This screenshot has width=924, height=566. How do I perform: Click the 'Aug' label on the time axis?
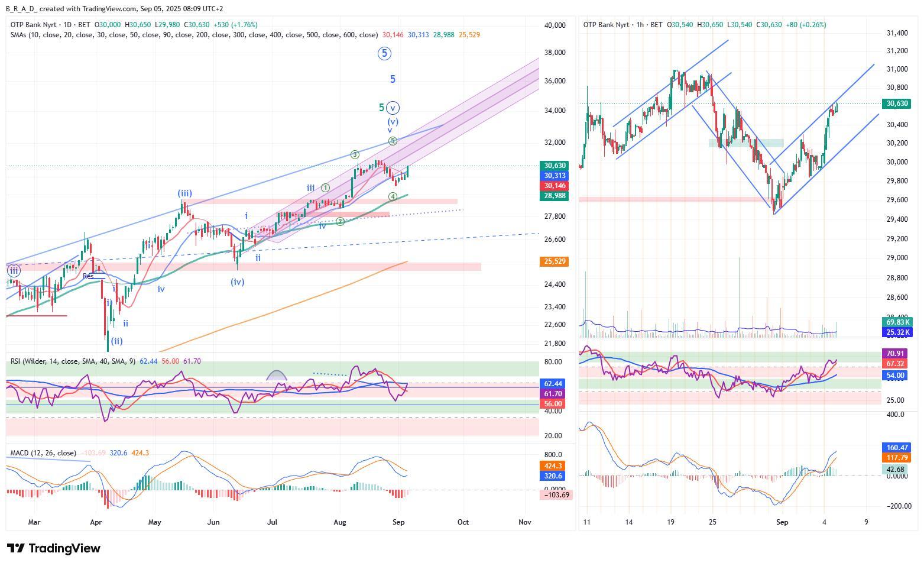[340, 522]
